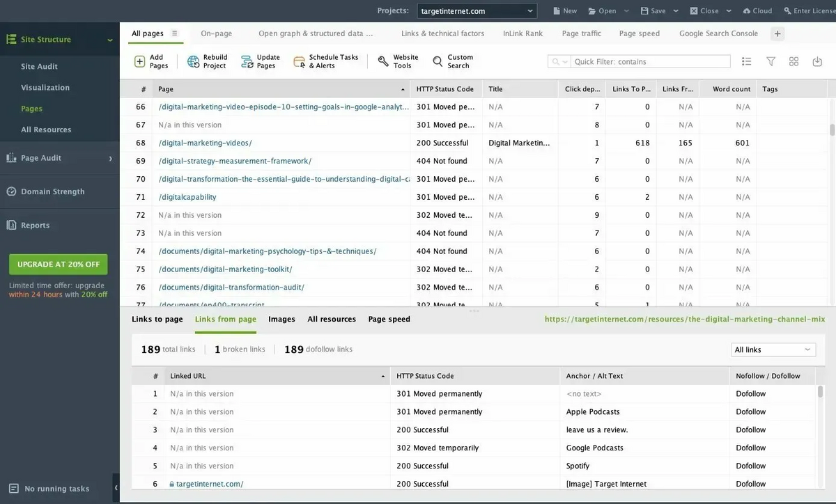
Task: Switch to list view icon
Action: (x=747, y=61)
